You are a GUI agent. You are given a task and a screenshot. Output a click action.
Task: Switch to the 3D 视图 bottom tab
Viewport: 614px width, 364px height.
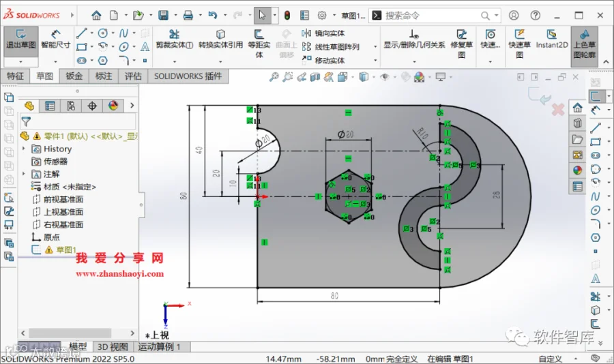(x=113, y=347)
